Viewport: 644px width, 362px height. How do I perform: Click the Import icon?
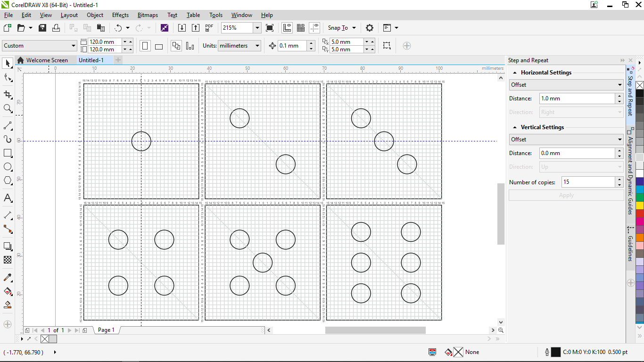click(x=182, y=28)
